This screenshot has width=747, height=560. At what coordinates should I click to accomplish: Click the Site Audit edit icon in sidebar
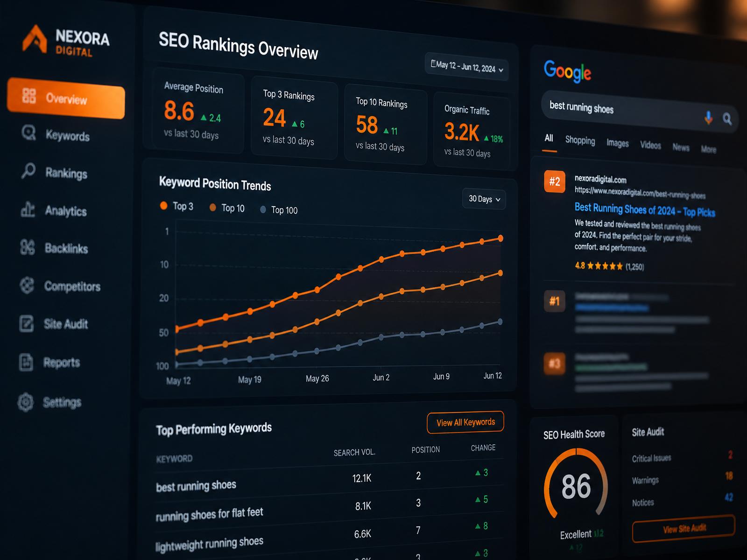[27, 323]
